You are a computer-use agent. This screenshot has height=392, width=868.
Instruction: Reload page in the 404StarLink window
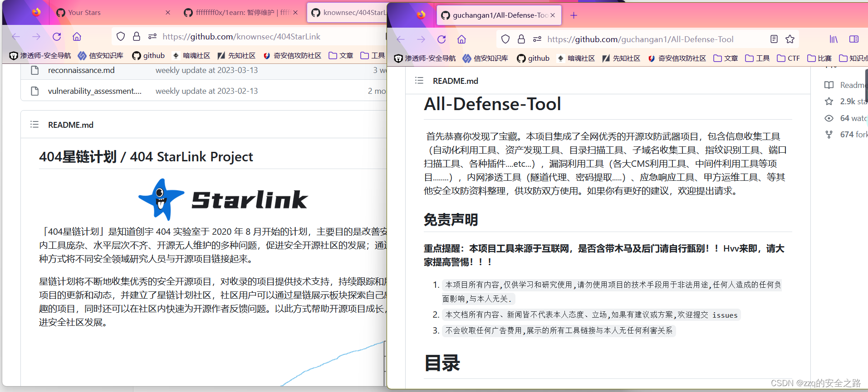pyautogui.click(x=57, y=37)
